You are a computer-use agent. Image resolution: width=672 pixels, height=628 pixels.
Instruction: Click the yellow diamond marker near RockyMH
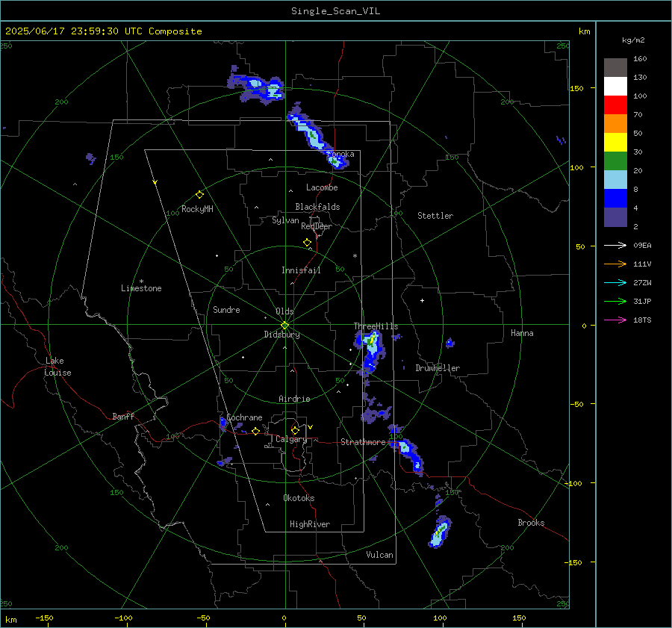199,195
